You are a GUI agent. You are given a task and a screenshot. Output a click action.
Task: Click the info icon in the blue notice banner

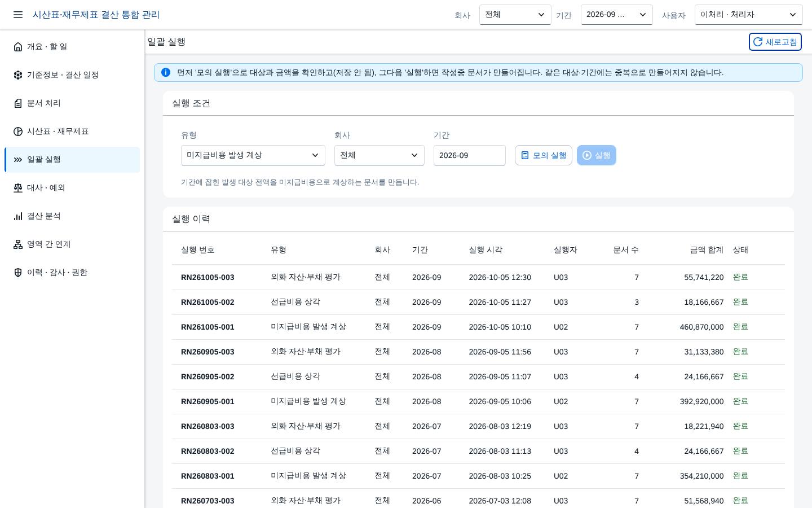pos(166,72)
